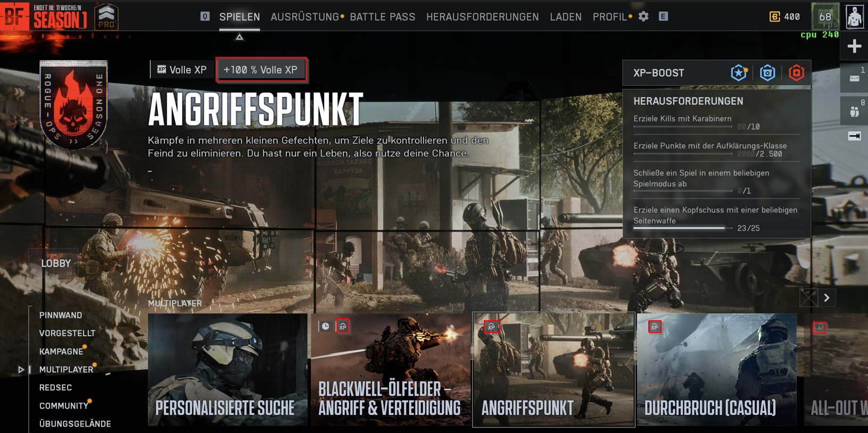868x433 pixels.
Task: Open the Battle Pass tab
Action: pyautogui.click(x=382, y=17)
